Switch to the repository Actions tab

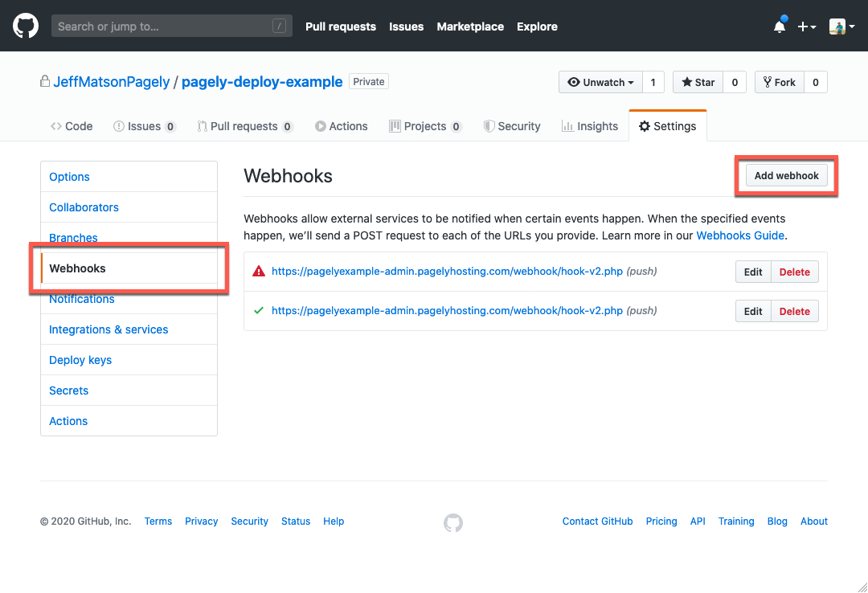click(341, 126)
